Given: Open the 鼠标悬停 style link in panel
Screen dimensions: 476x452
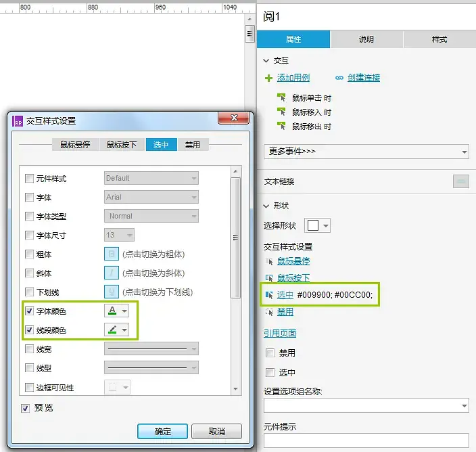Looking at the screenshot, I should coord(293,261).
